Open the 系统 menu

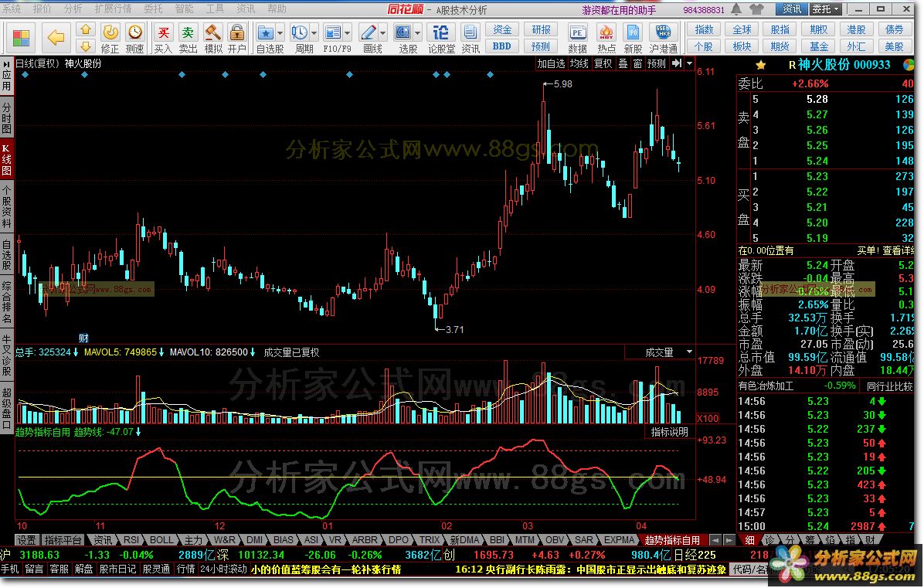pos(11,8)
